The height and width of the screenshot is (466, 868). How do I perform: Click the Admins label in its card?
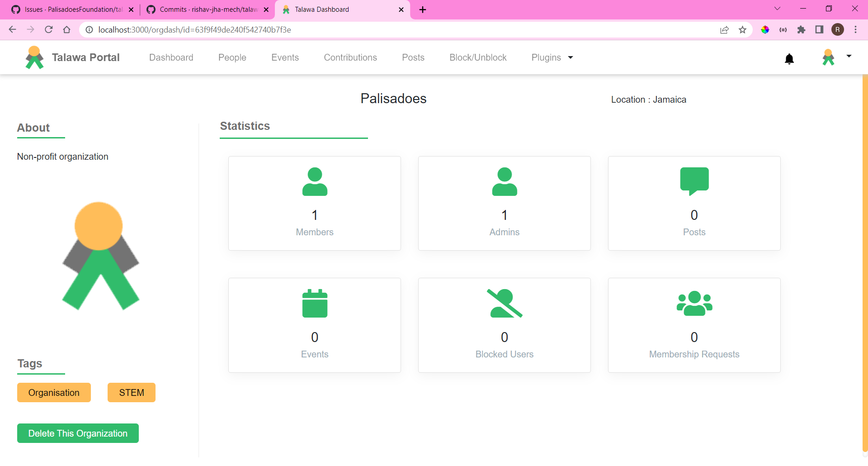(x=505, y=232)
